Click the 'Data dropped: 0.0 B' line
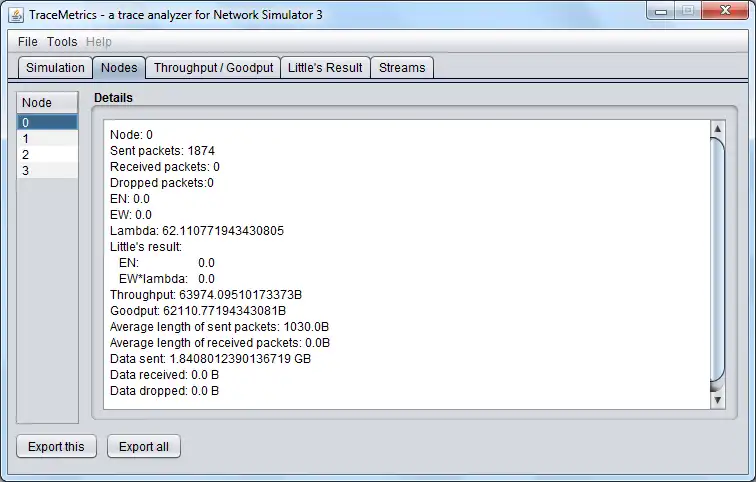The height and width of the screenshot is (482, 756). [164, 390]
